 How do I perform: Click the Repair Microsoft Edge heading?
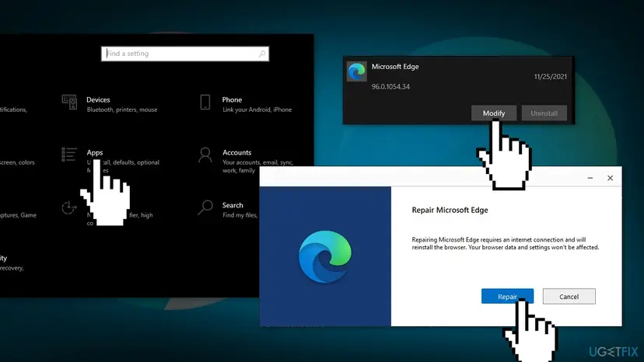pos(450,211)
